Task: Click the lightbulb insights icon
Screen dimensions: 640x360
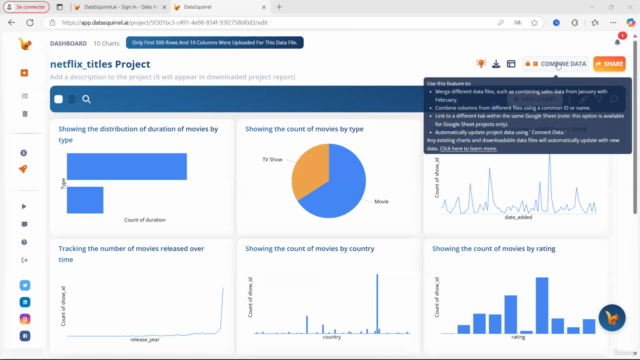Action: coord(481,64)
